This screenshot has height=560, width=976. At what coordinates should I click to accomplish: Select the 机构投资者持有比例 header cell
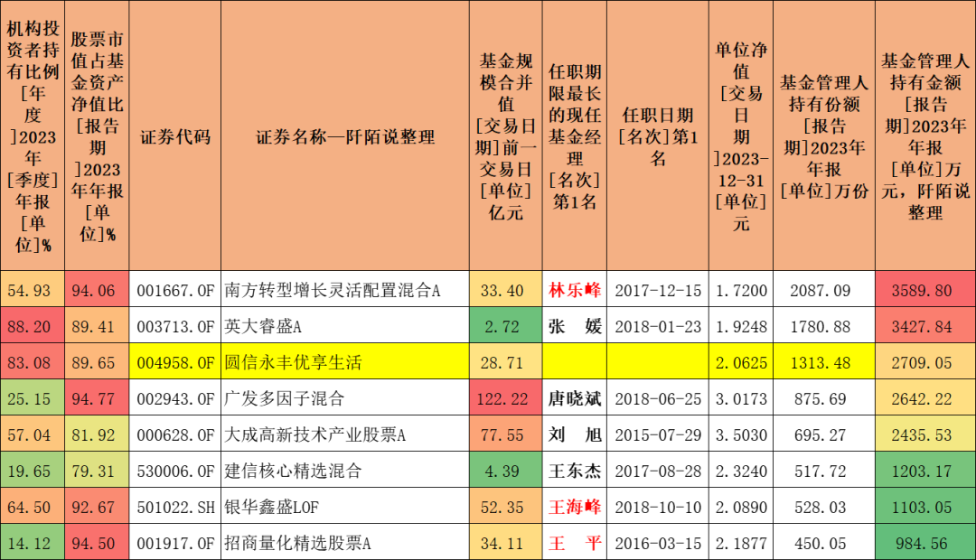click(33, 136)
